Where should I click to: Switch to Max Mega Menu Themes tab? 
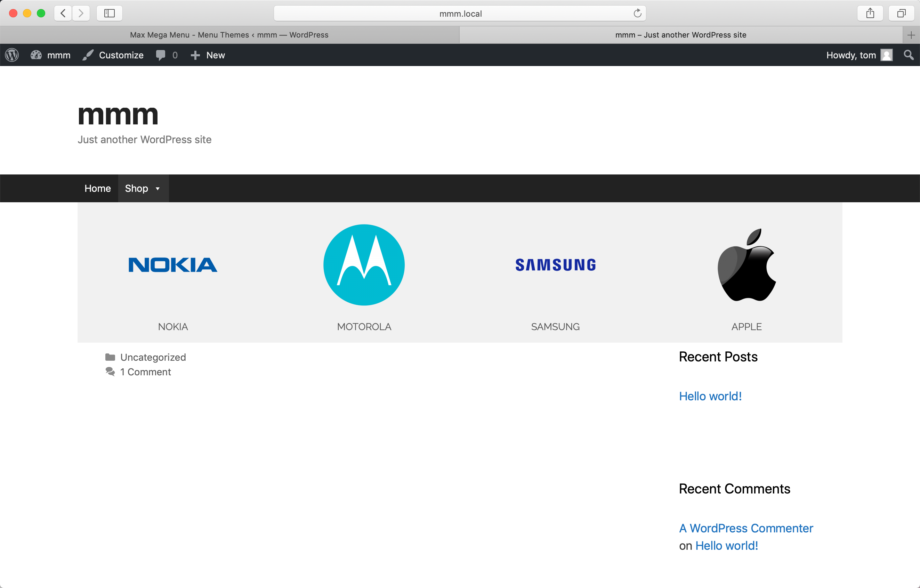point(229,35)
